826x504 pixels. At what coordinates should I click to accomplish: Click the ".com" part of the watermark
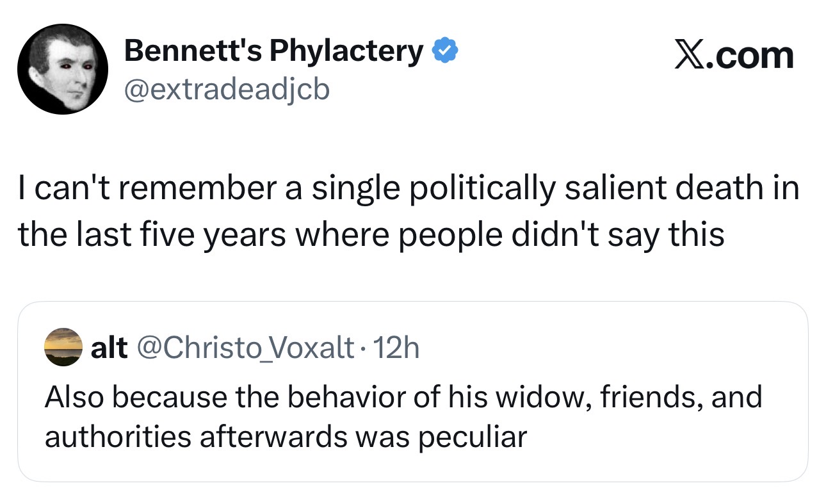tap(749, 56)
